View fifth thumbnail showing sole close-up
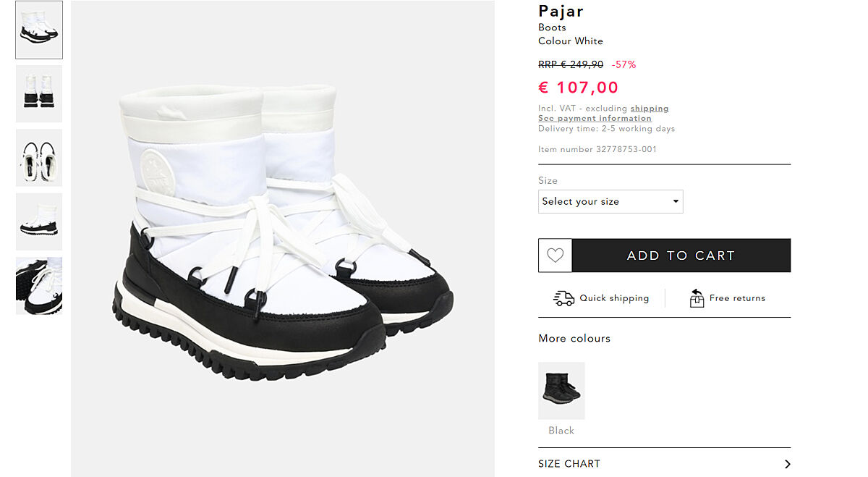The width and height of the screenshot is (868, 477). pyautogui.click(x=39, y=285)
